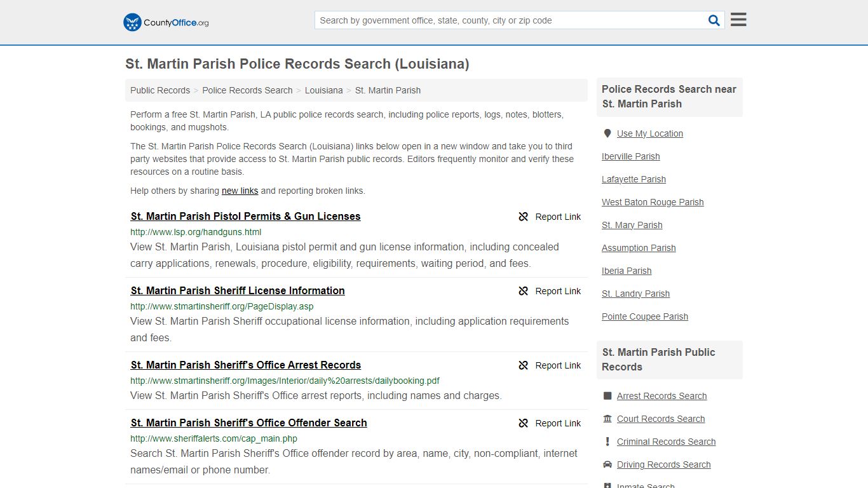
Task: Click Police Records Search near St. Martin heading
Action: tap(669, 97)
